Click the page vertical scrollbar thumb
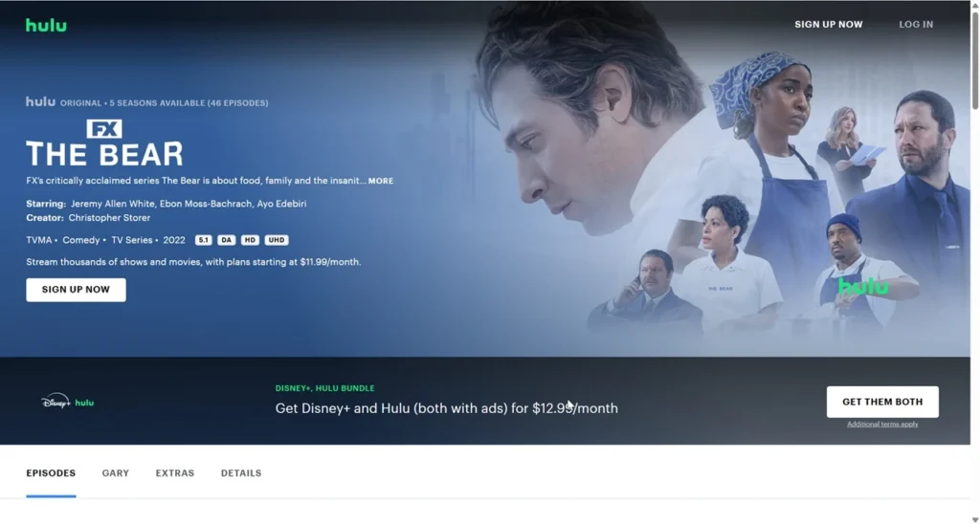Screen dimensions: 980x524 coord(975,59)
